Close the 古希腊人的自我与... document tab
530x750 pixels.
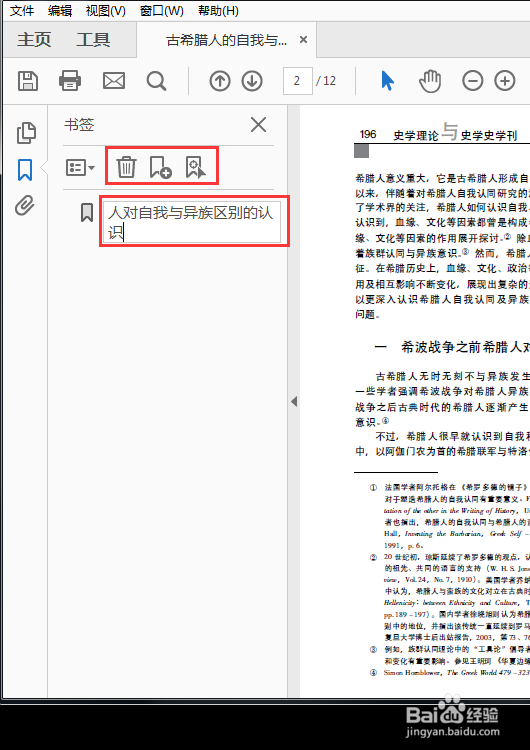tap(303, 40)
